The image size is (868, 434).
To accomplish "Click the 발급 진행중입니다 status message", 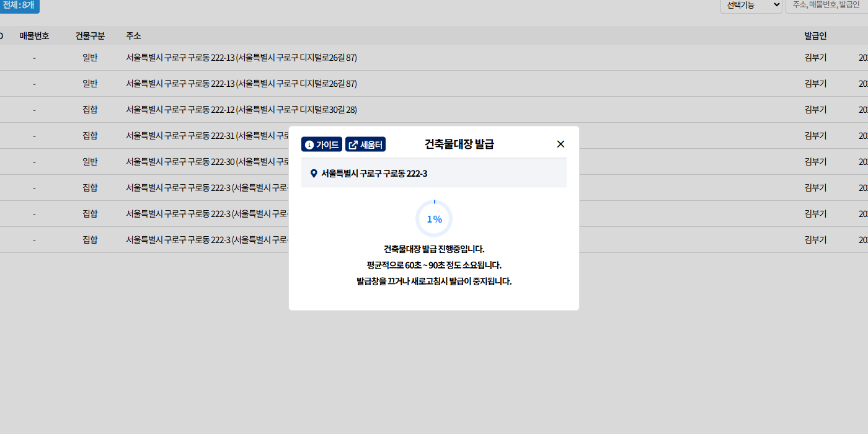I will tap(434, 249).
